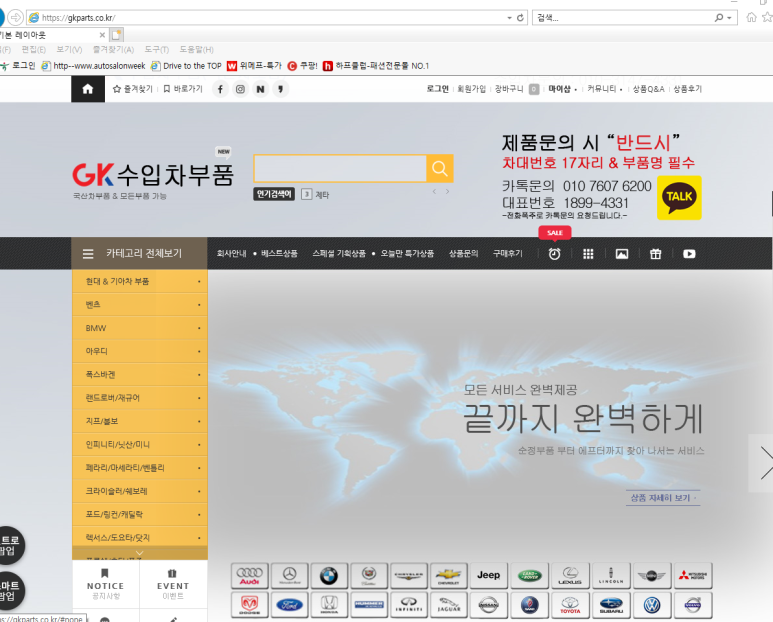Expand 현대 & 기아차 부품 category
The image size is (773, 622).
pos(140,281)
